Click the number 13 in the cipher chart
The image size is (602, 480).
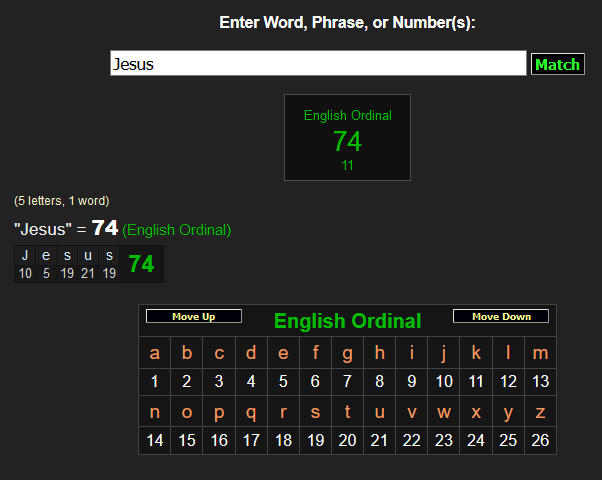(x=540, y=381)
